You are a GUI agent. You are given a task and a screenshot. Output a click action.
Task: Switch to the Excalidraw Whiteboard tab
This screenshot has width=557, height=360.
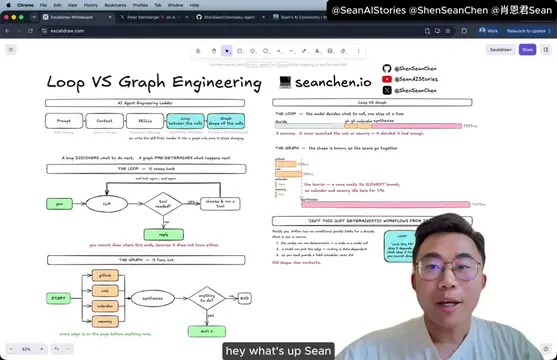pos(76,17)
